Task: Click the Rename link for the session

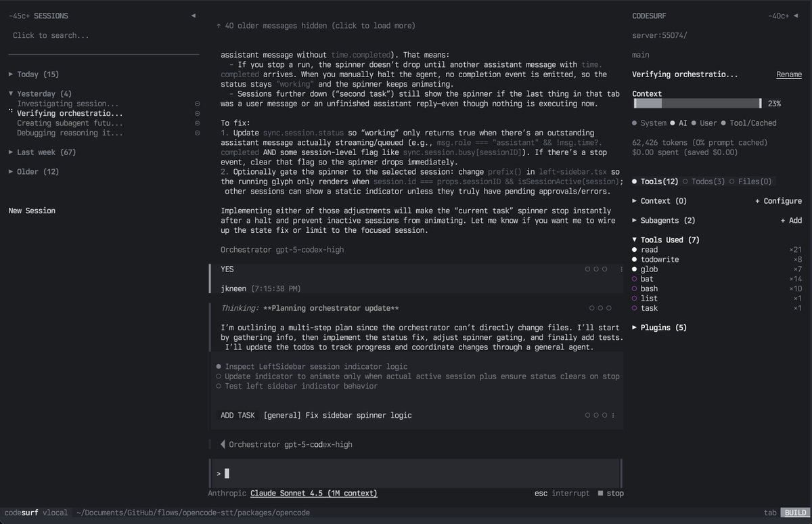Action: point(789,74)
